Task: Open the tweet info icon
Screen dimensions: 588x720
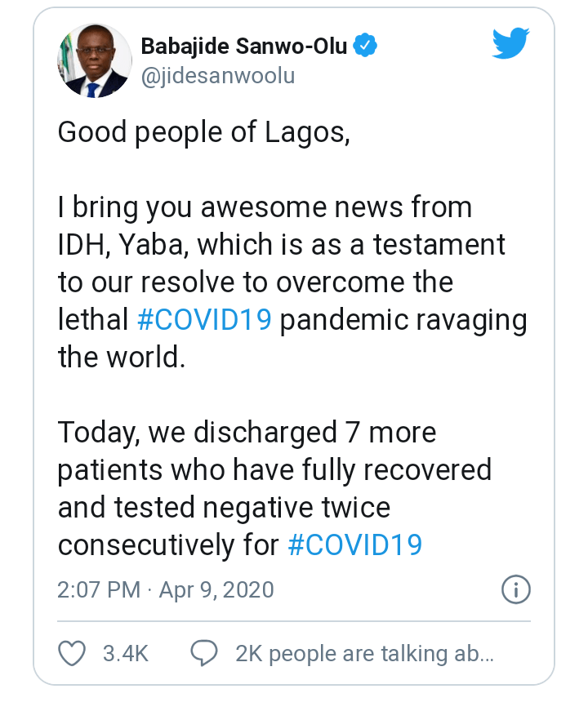Action: [516, 589]
